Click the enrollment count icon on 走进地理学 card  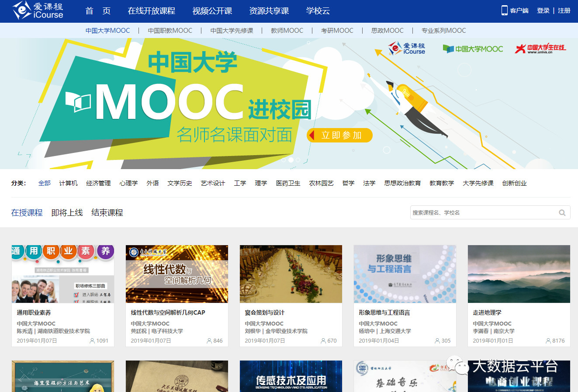tap(549, 340)
